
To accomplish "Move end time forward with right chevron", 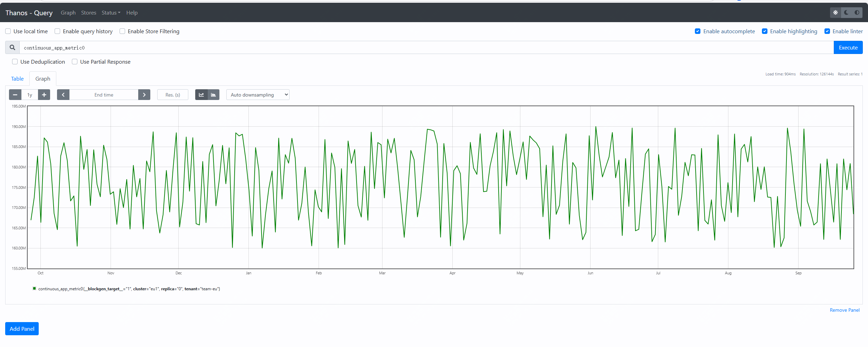I will click(x=144, y=95).
